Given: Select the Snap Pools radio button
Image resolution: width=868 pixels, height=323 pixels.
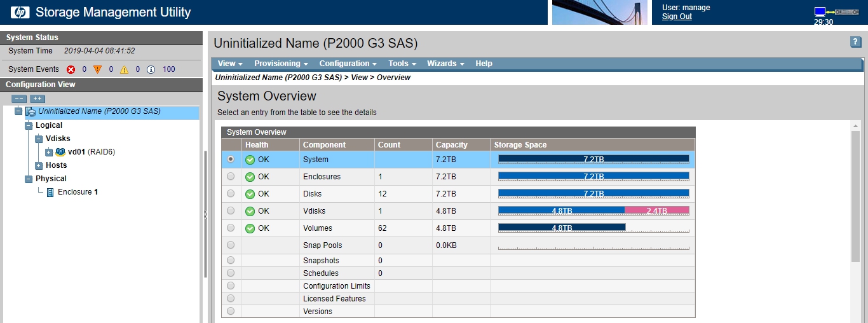Looking at the screenshot, I should (x=230, y=245).
